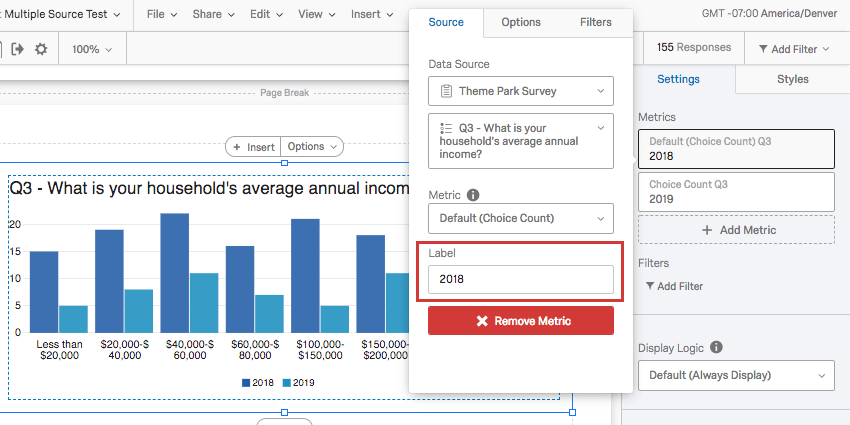Click the Label input field containing 2018
Image resolution: width=850 pixels, height=425 pixels.
pos(521,280)
